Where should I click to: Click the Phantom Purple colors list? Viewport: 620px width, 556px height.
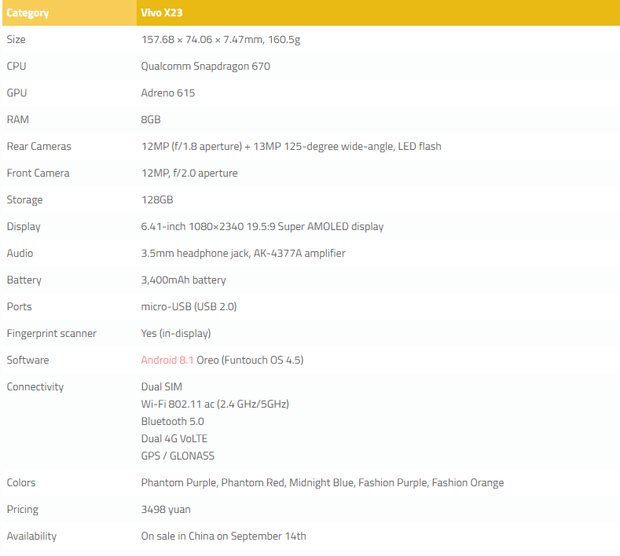tap(322, 482)
